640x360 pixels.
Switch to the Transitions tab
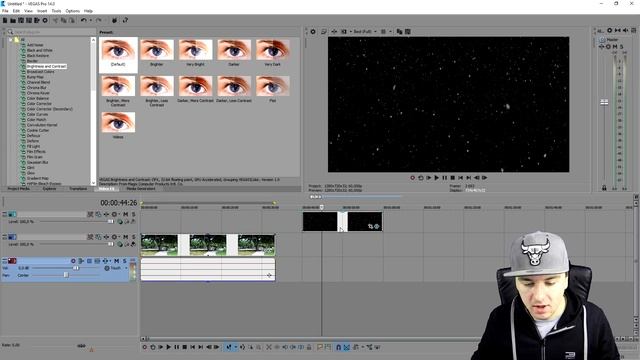coord(78,189)
